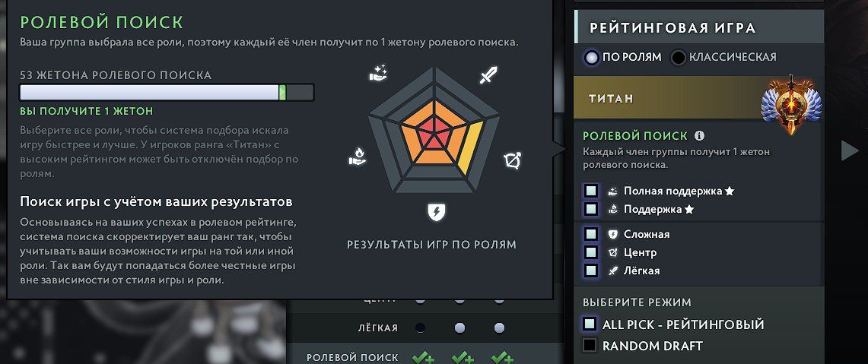Viewport: 868px width, 364px height.
Task: Toggle the Сложная role checkbox
Action: (590, 234)
